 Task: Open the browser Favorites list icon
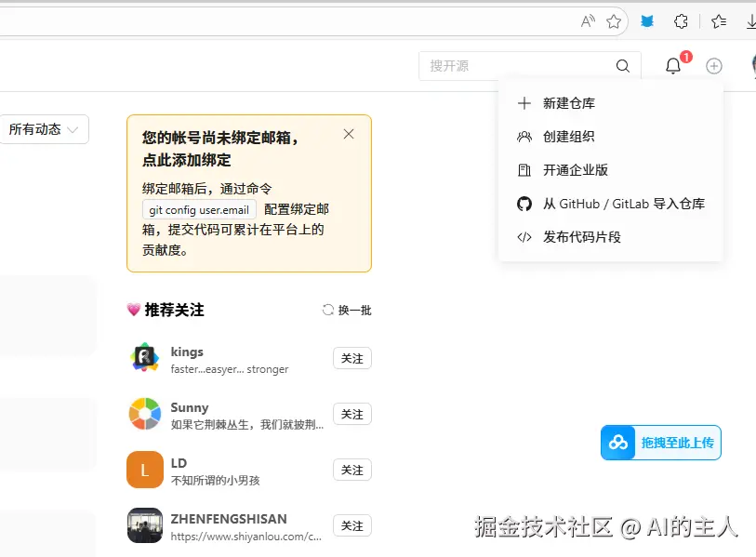[x=719, y=21]
